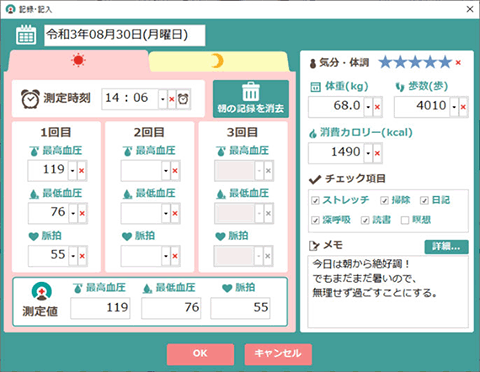The width and height of the screenshot is (480, 372).
Task: Open dropdown for 2回目 最高血圧
Action: pyautogui.click(x=166, y=171)
